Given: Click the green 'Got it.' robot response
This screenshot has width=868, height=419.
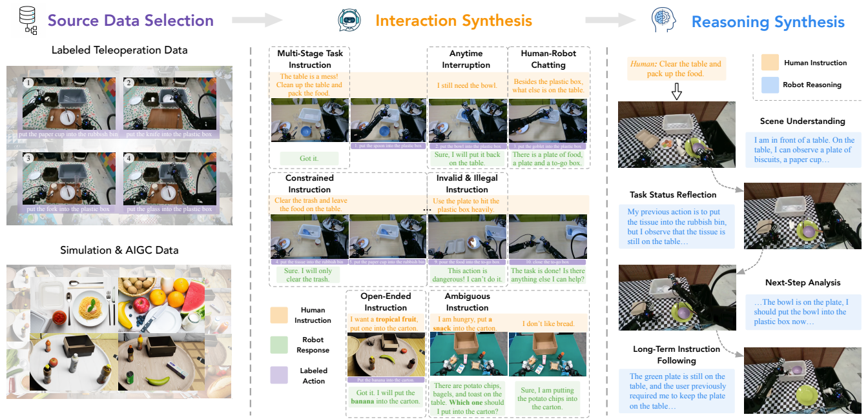Looking at the screenshot, I should [x=309, y=158].
